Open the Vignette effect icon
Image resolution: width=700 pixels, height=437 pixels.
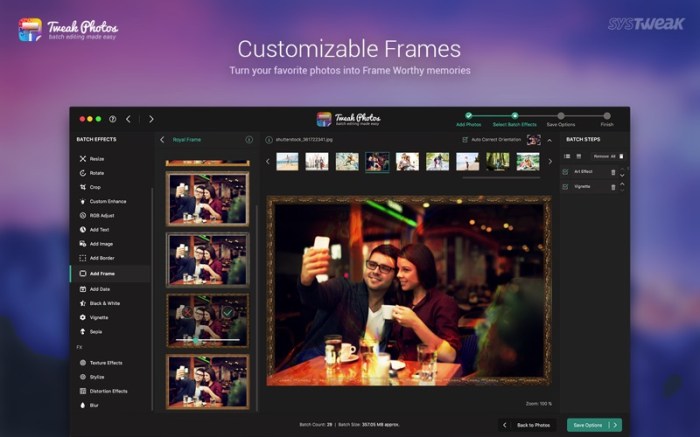(83, 317)
